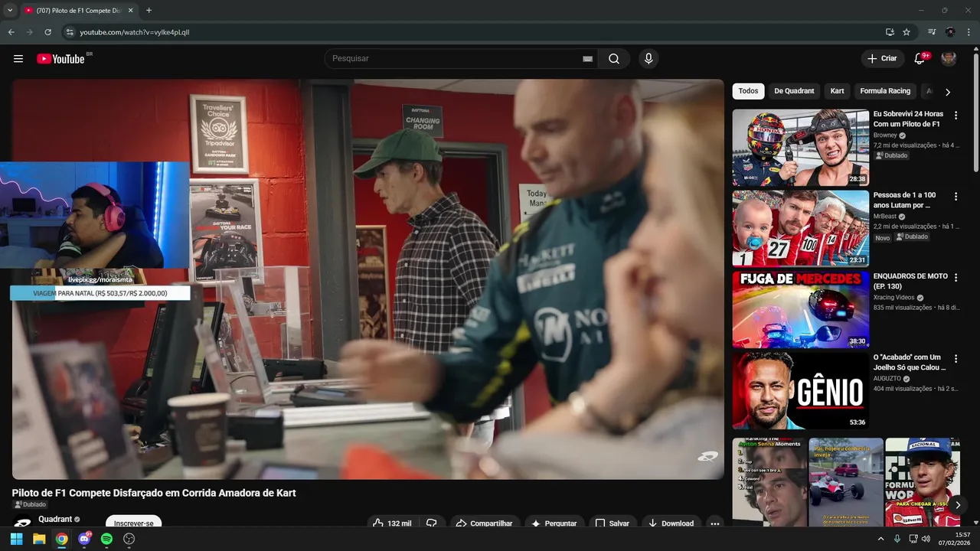The width and height of the screenshot is (980, 551).
Task: Start voice search with microphone icon
Action: [648, 59]
